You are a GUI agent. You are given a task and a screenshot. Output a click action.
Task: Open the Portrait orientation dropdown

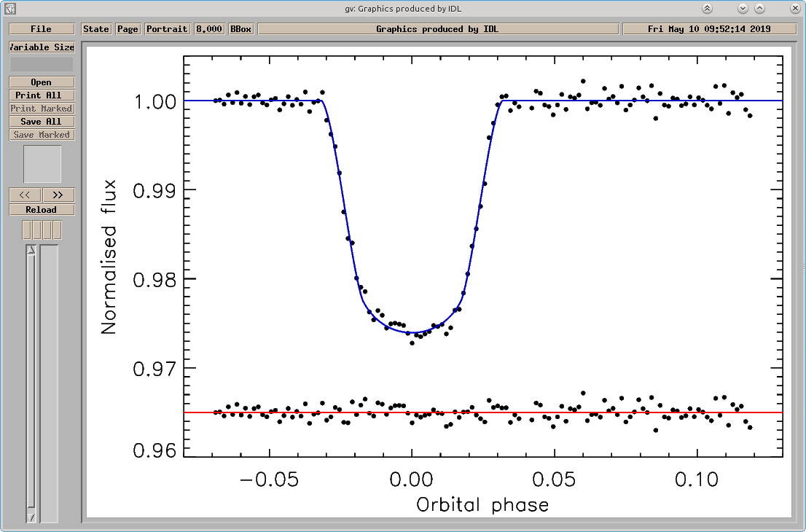(x=167, y=29)
